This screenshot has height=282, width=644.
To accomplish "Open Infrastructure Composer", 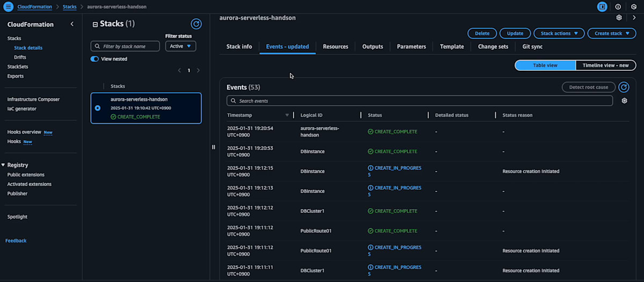I will pyautogui.click(x=33, y=99).
